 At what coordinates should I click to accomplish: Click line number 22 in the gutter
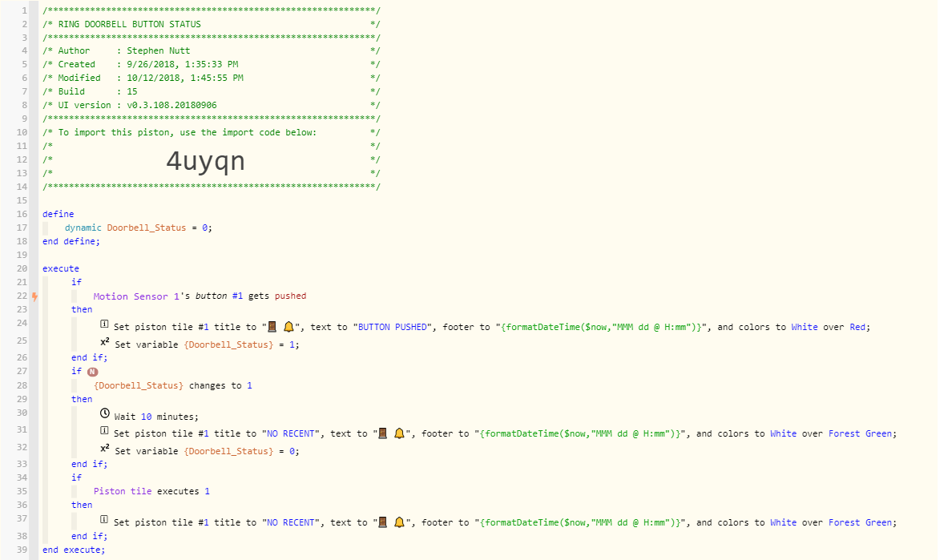pos(22,296)
